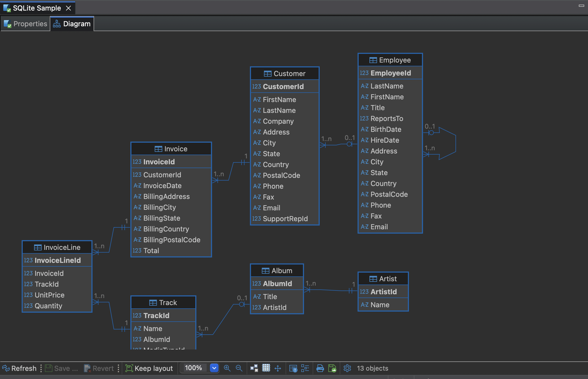Viewport: 588px width, 379px height.
Task: Click the show attributes info icon
Action: pos(293,368)
